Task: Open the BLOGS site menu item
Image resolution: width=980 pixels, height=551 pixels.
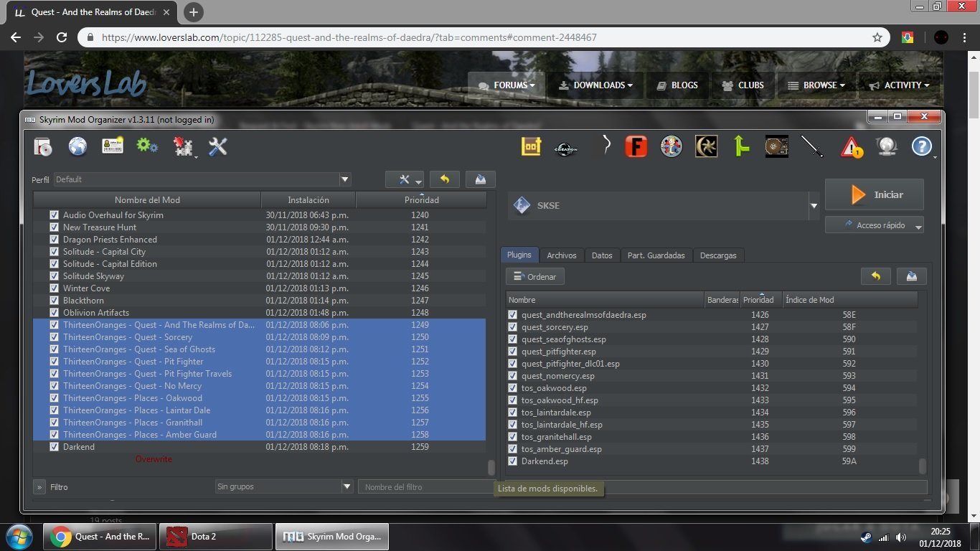Action: pyautogui.click(x=677, y=85)
